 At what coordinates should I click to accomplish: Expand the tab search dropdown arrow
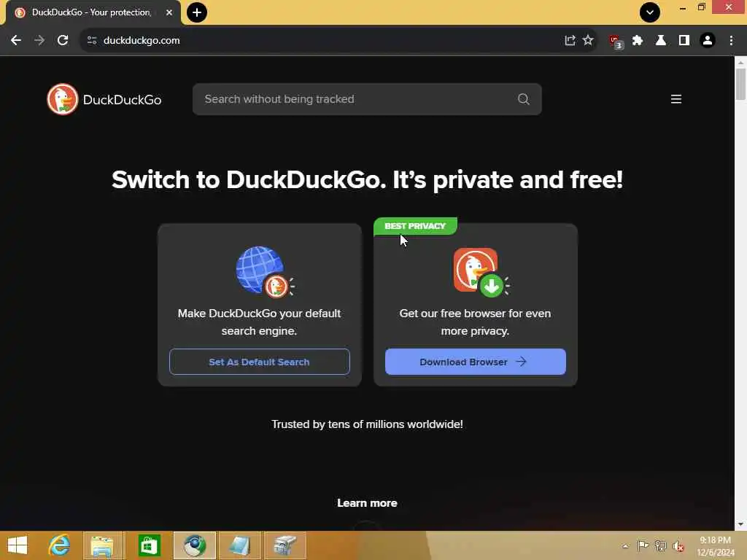[x=650, y=12]
